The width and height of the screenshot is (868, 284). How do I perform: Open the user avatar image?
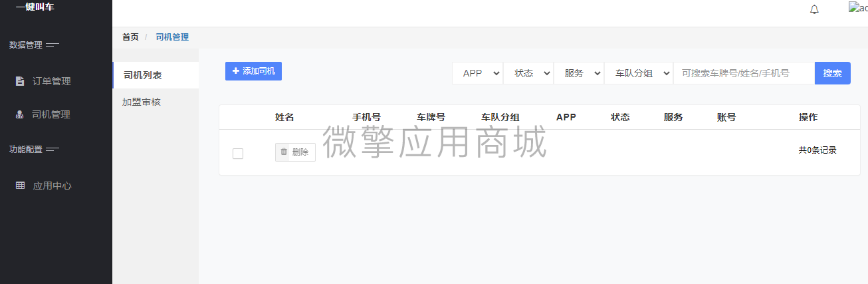coord(858,7)
